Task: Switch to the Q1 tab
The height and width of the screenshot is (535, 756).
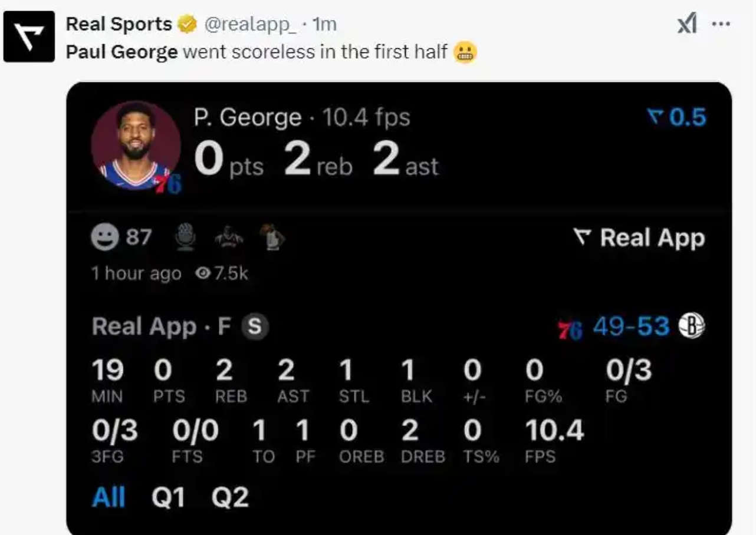Action: [x=168, y=498]
